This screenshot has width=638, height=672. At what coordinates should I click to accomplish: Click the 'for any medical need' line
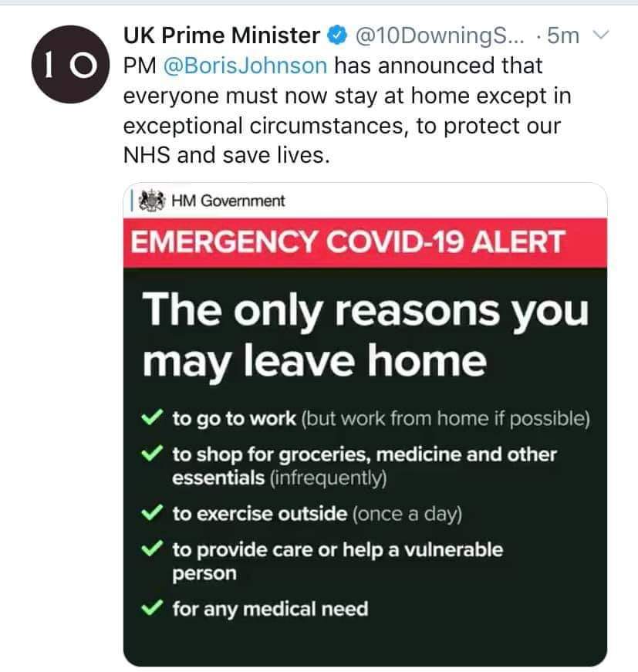pyautogui.click(x=270, y=609)
